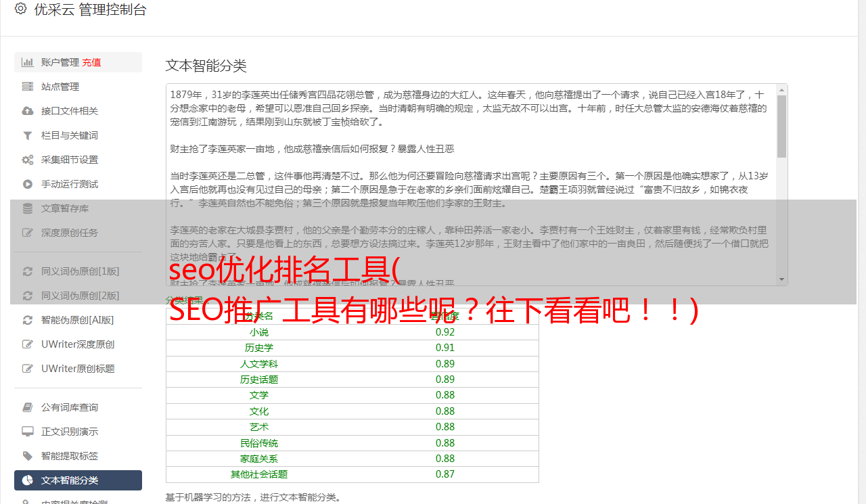
Task: Click the play icon next to 手动运行测试
Action: point(27,184)
